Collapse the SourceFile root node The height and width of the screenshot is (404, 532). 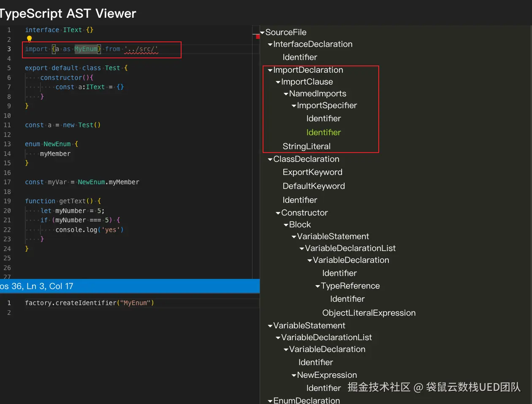(262, 33)
